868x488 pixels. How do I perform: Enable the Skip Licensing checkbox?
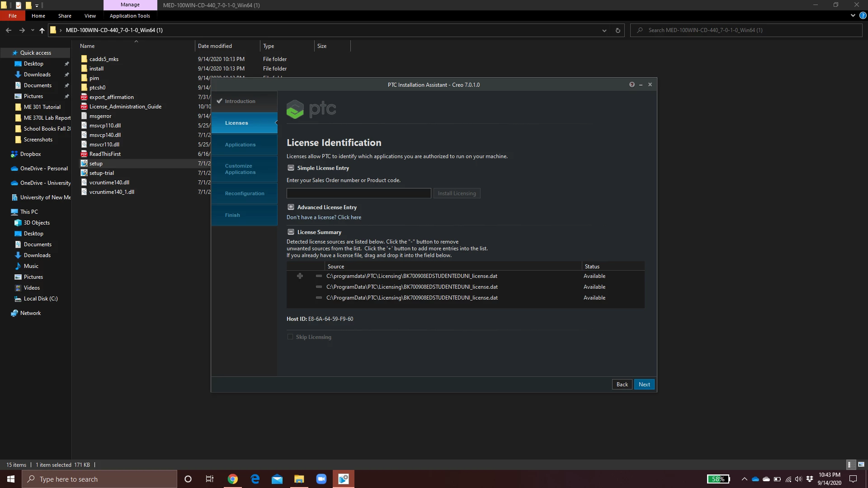(x=290, y=337)
